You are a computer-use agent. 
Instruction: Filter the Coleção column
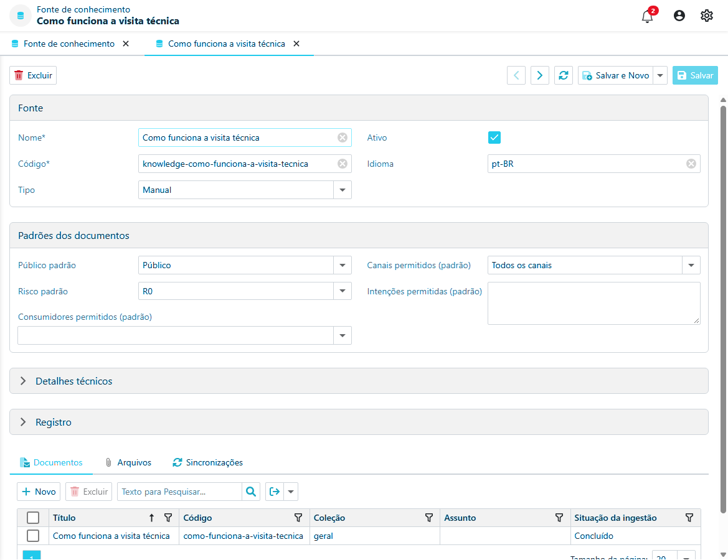(428, 518)
